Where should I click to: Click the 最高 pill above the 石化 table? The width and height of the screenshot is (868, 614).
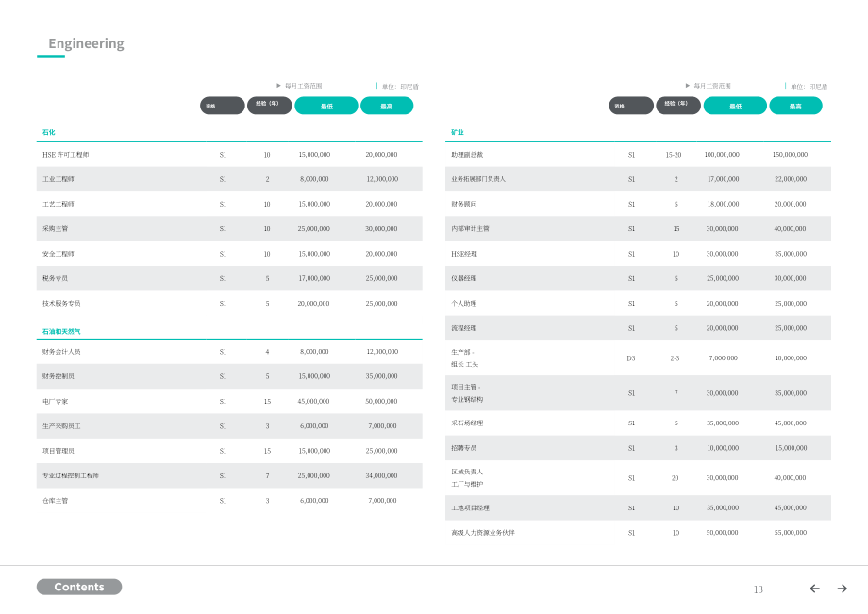coord(387,106)
